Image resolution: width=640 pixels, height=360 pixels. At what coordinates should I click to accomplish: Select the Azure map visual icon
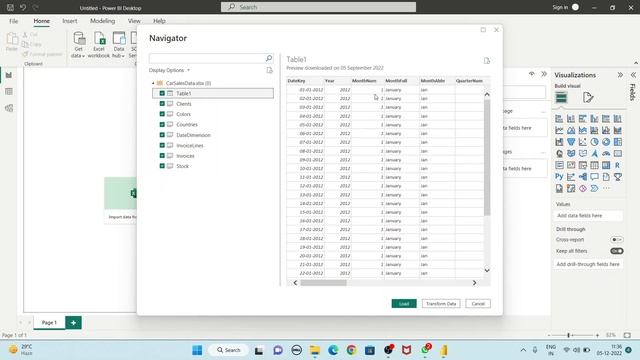coord(594,153)
